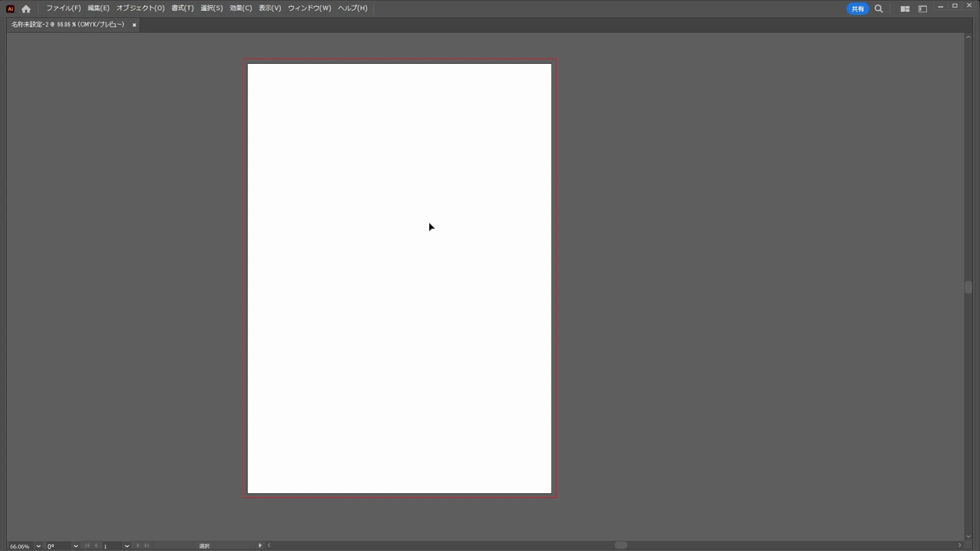
Task: Click on the white artboard canvas
Action: (x=399, y=279)
